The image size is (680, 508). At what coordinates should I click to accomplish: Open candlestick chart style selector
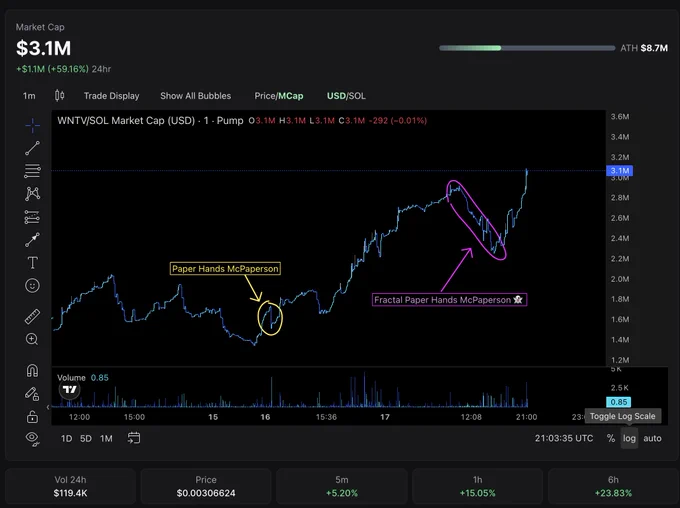coord(59,95)
